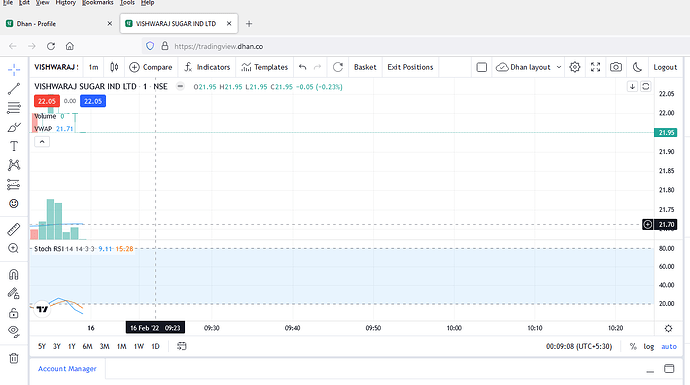Select the 3Y date range
This screenshot has width=690, height=385.
(57, 346)
